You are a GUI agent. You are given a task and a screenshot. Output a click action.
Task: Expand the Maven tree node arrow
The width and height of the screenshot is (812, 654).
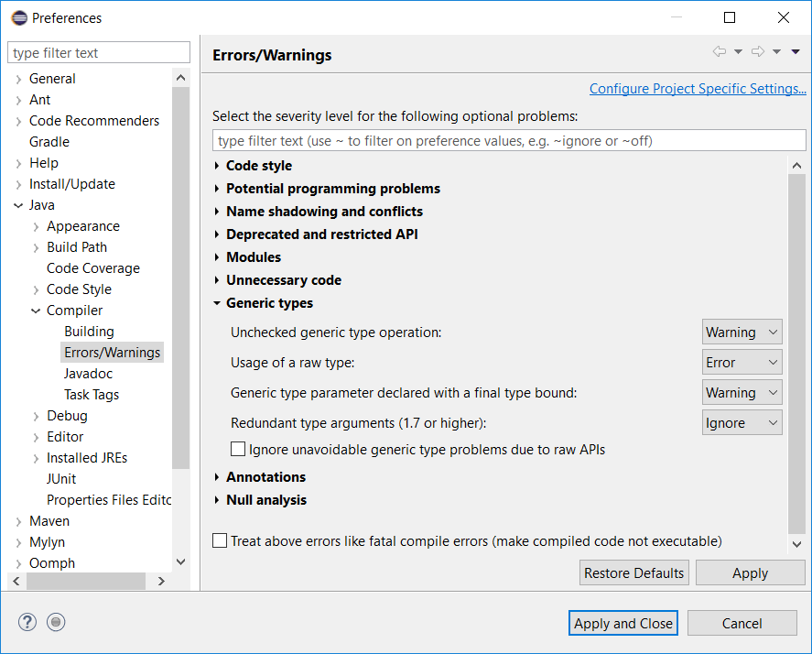pyautogui.click(x=18, y=521)
